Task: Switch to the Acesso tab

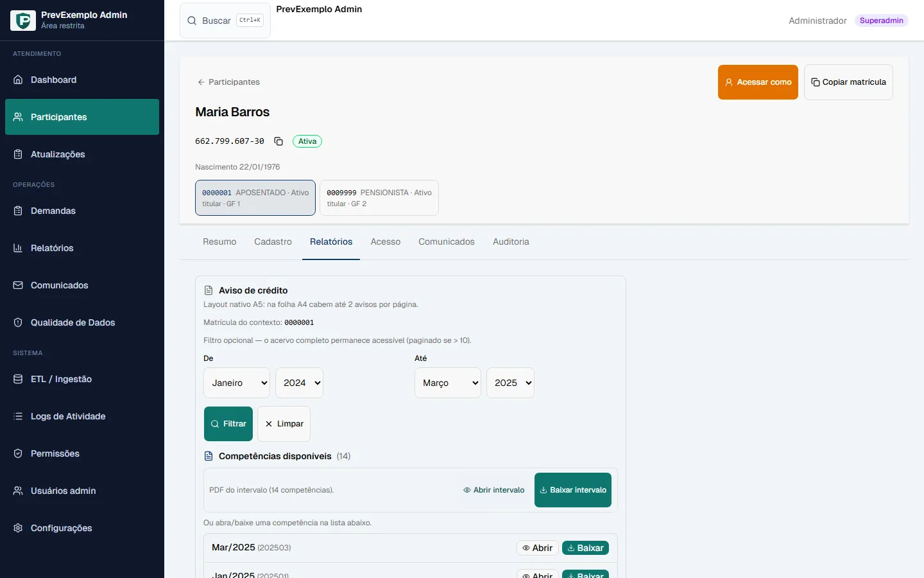Action: click(x=386, y=242)
